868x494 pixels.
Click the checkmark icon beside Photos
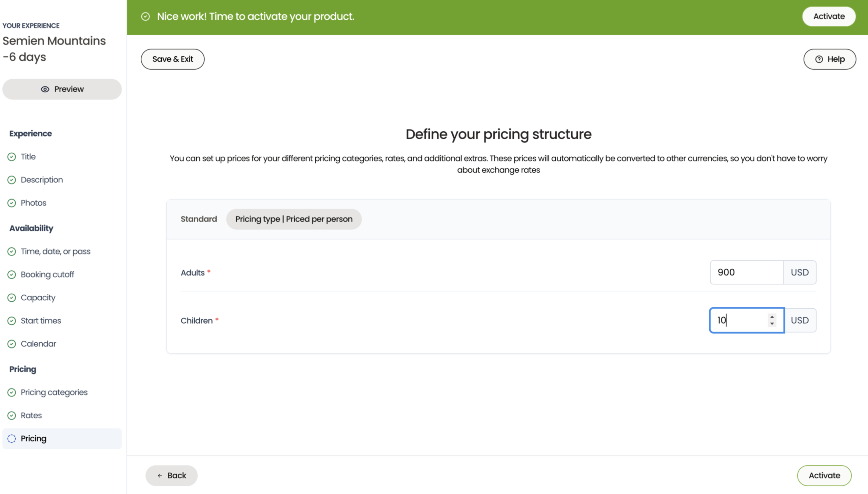tap(12, 203)
